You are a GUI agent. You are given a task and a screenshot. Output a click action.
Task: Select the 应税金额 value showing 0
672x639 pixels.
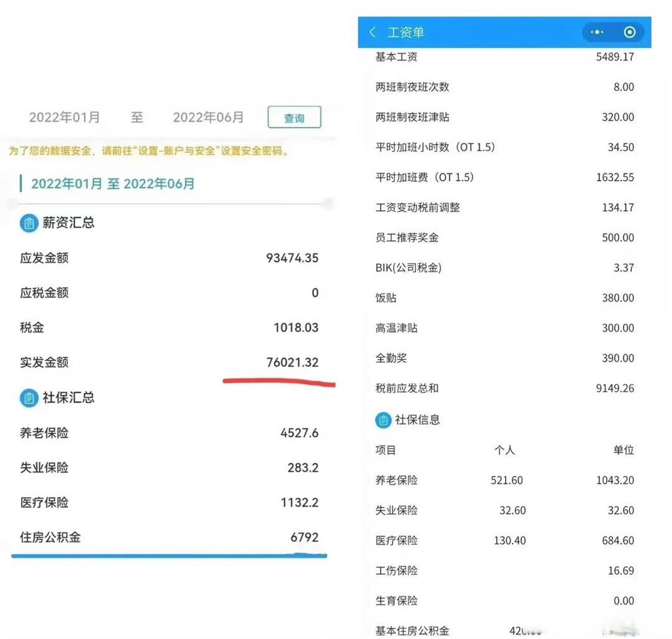point(315,293)
